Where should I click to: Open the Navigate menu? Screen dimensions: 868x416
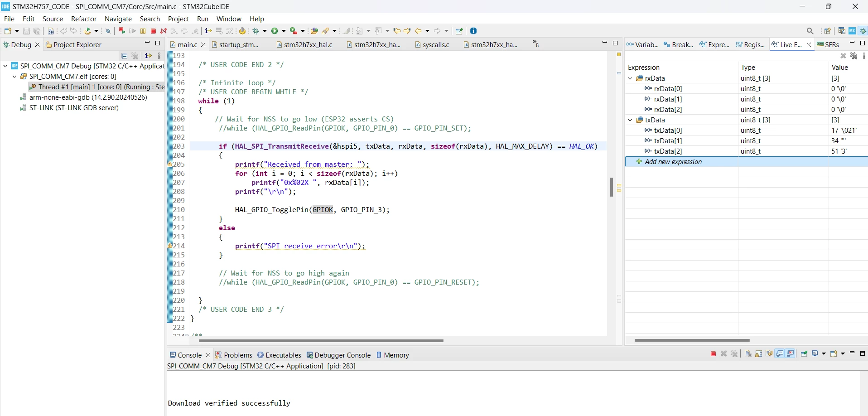coord(118,19)
